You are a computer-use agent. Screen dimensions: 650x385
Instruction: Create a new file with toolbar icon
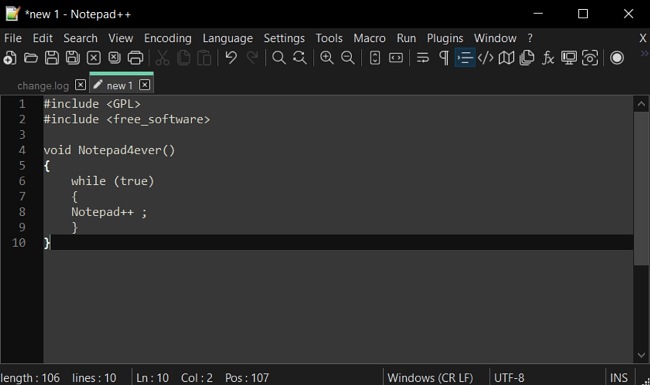point(10,58)
